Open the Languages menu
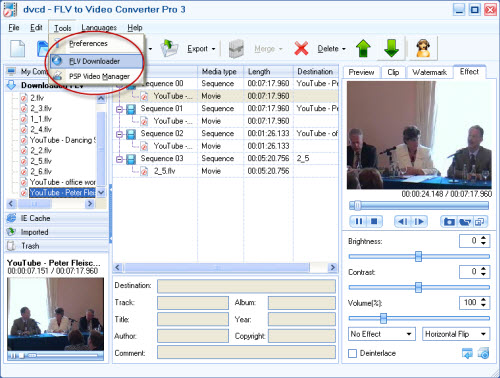The width and height of the screenshot is (500, 378). (99, 28)
